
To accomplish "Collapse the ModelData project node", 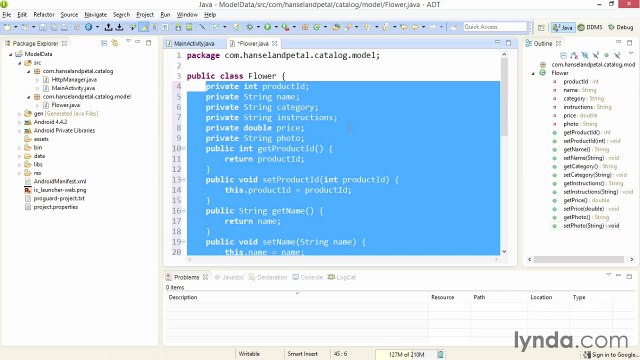I will click(11, 54).
